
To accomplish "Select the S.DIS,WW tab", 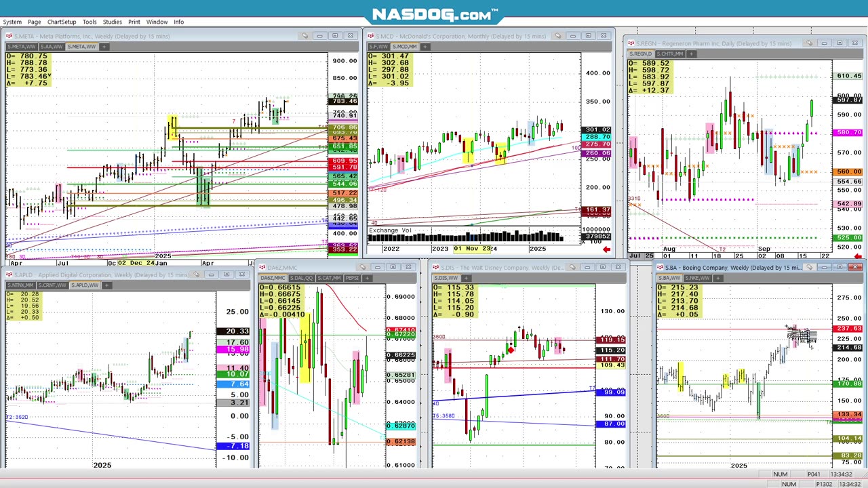I will 446,278.
